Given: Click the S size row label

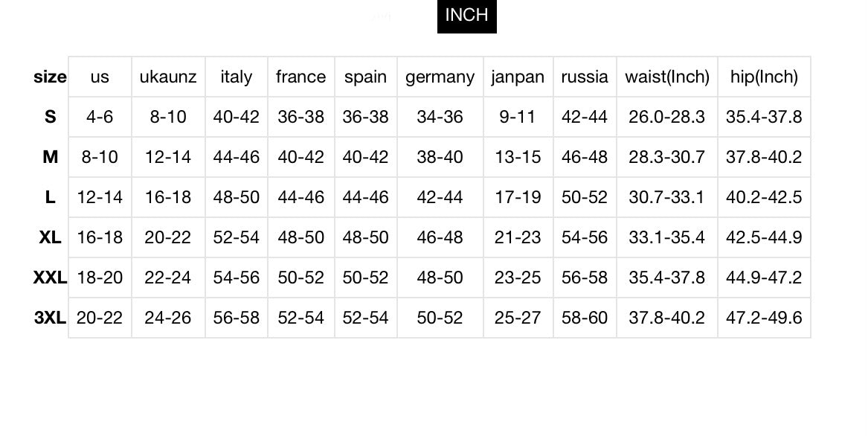Looking at the screenshot, I should [x=50, y=116].
